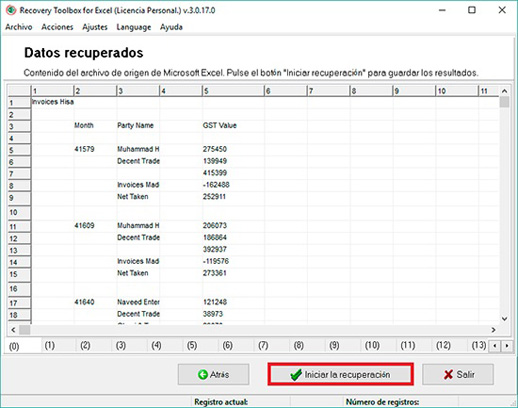Select row header 10
This screenshot has height=408, width=518.
click(x=19, y=212)
